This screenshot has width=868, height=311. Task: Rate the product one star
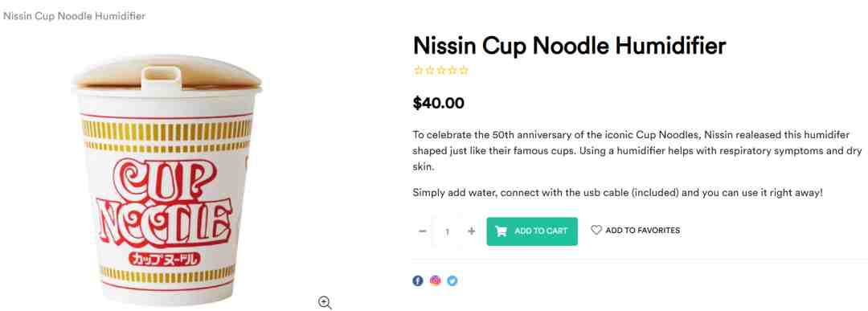point(419,70)
